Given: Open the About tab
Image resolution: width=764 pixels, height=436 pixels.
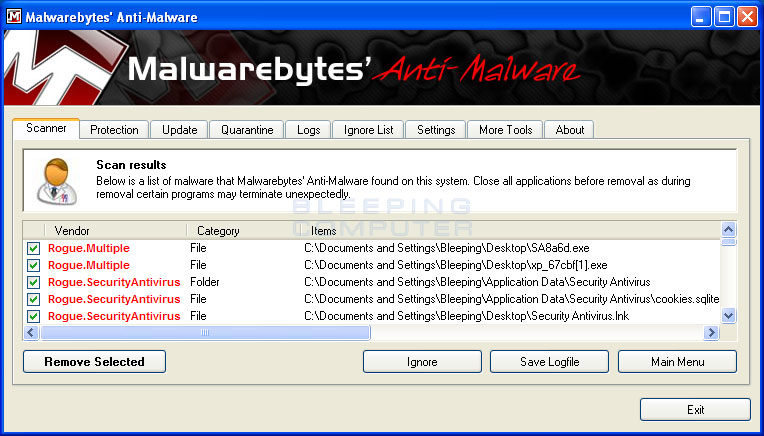Looking at the screenshot, I should pos(570,130).
